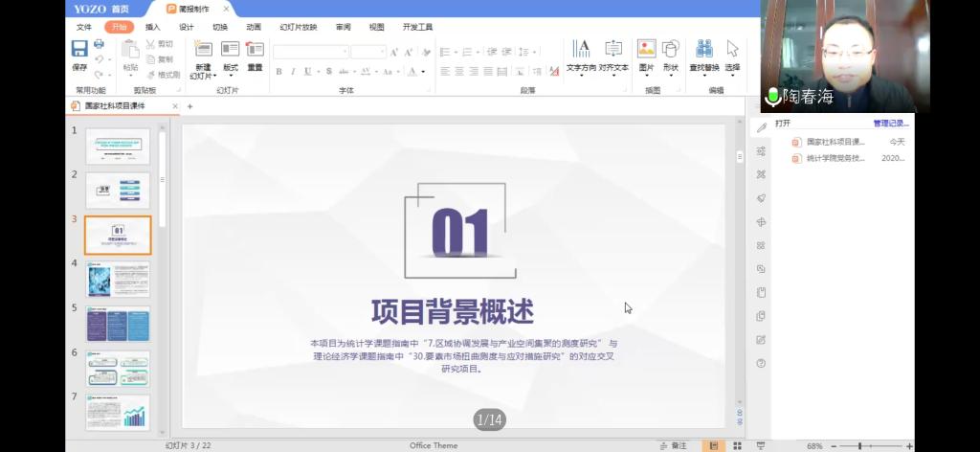Screen dimensions: 980x452
Task: Open the font name dropdown
Action: (x=344, y=52)
